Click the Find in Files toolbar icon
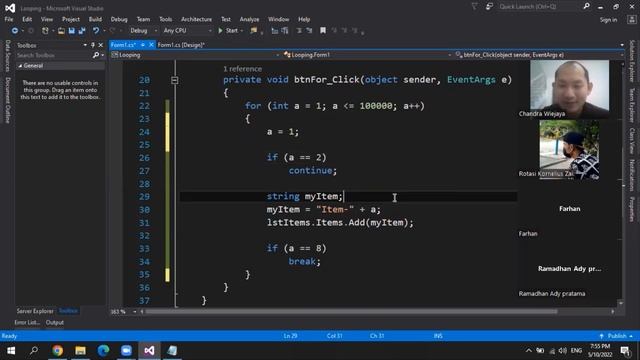This screenshot has height=360, width=640. (x=254, y=31)
